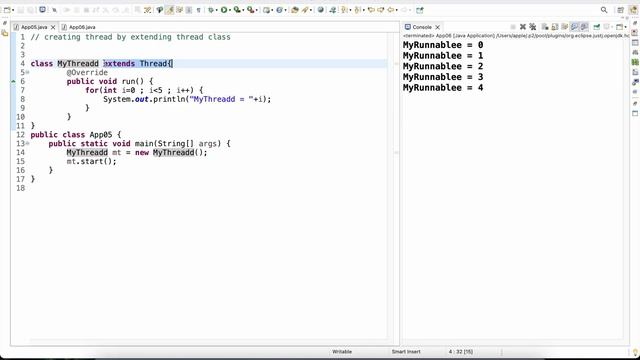Toggle Word Wrap in Console toolbar

[564, 27]
